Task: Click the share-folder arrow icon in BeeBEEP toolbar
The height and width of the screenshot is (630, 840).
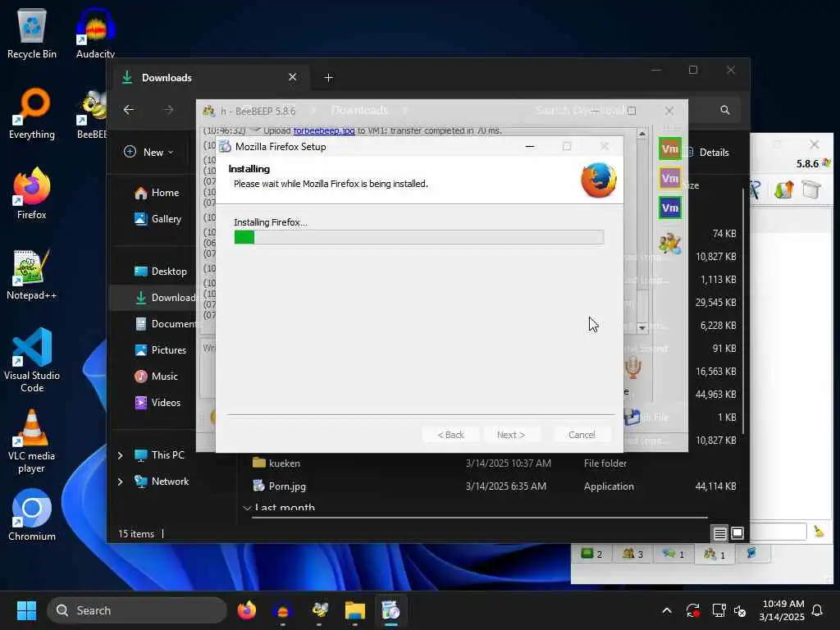Action: [783, 189]
